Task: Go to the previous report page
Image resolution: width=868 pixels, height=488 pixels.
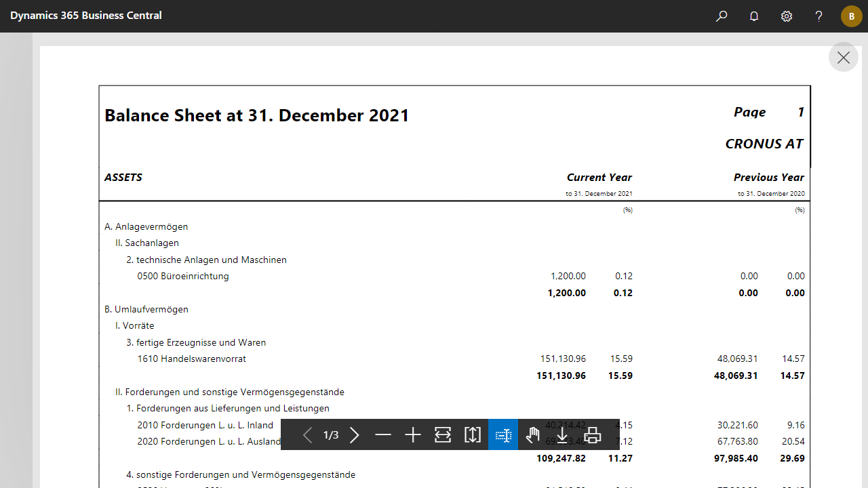Action: pos(307,435)
